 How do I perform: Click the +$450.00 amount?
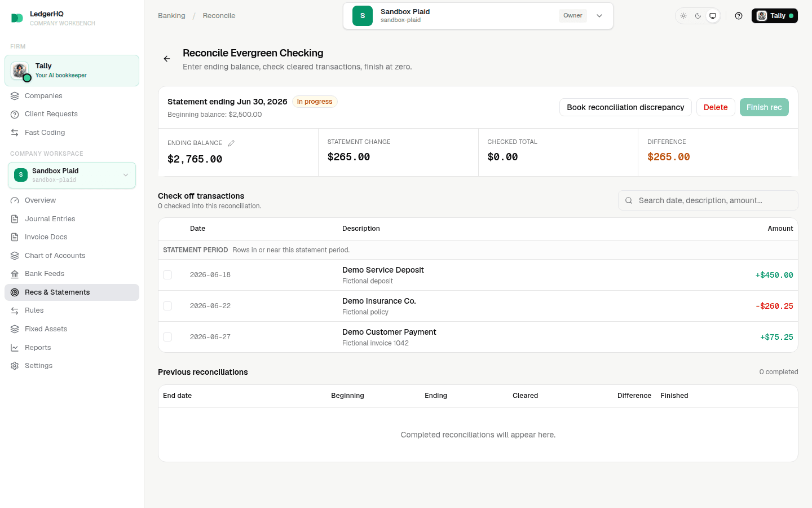click(774, 275)
